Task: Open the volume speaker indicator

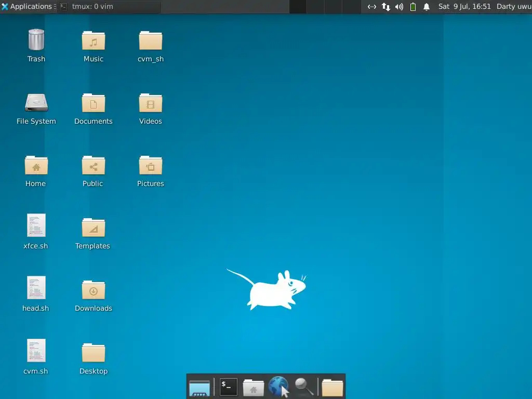Action: pos(400,6)
